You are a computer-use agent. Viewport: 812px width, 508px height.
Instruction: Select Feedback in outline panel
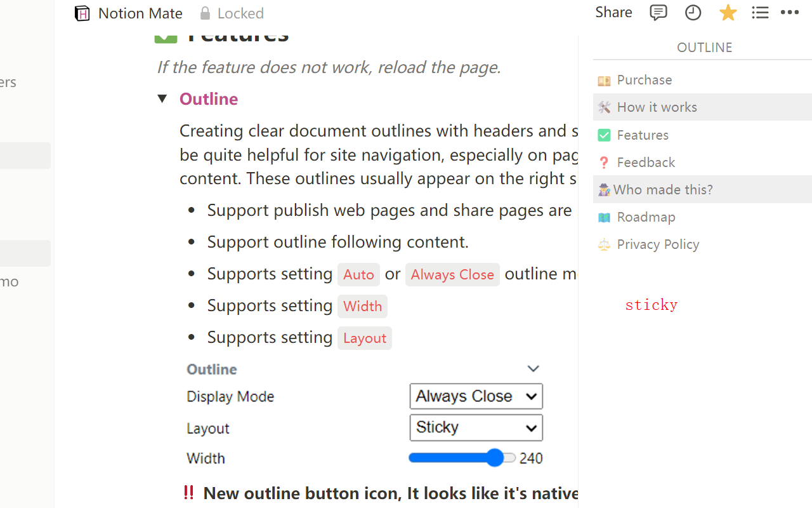(x=646, y=163)
